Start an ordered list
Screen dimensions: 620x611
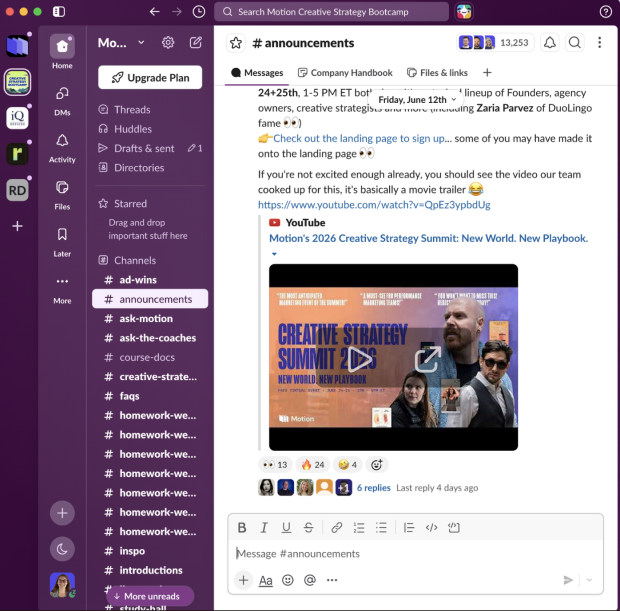pyautogui.click(x=359, y=527)
